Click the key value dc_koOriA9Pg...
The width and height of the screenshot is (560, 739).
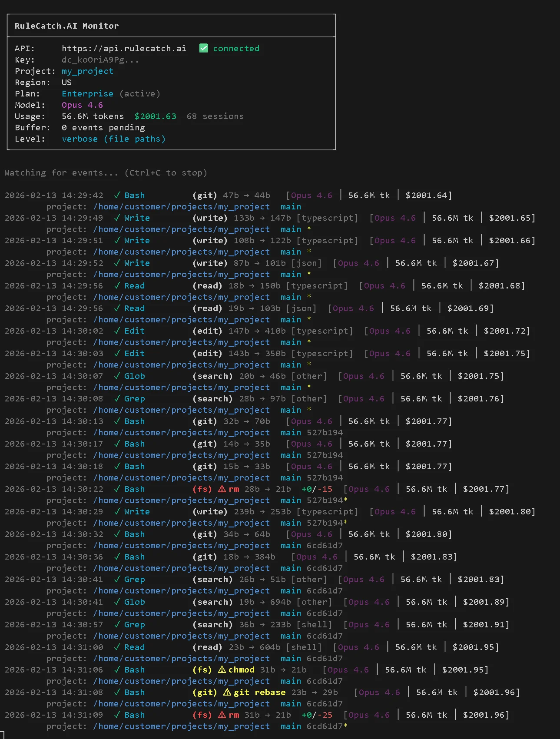coord(100,60)
